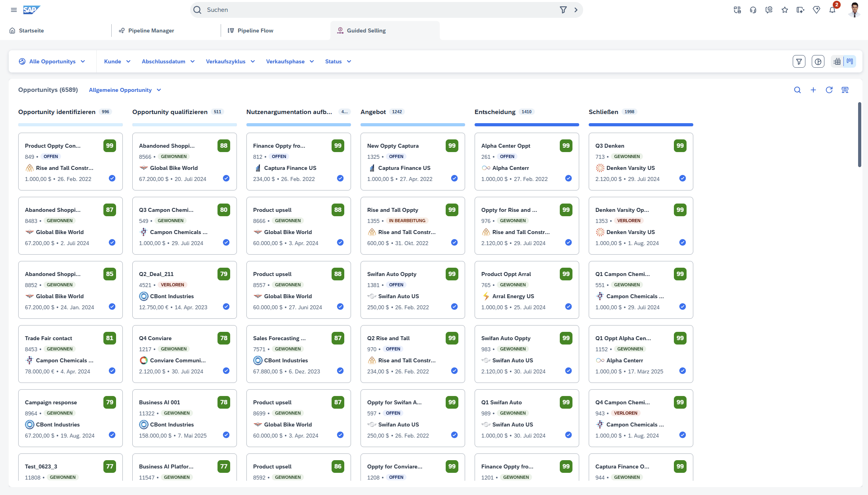Click the CBont Industries logo on Business AI 001 card
The image size is (868, 495).
[x=144, y=425]
